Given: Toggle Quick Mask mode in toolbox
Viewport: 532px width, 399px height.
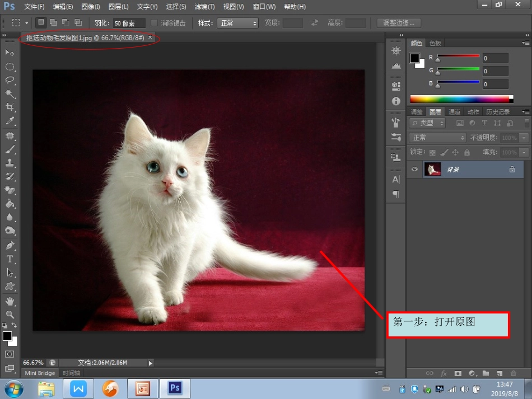Looking at the screenshot, I should tap(10, 354).
